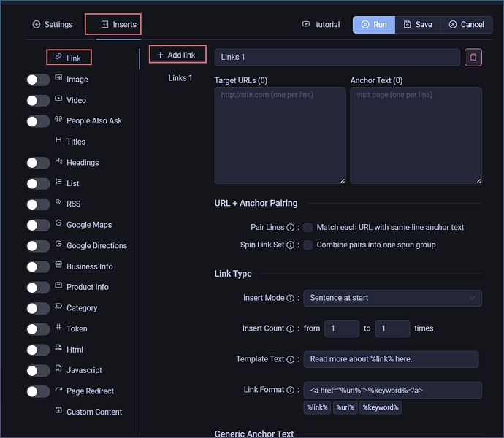Click the Add link button
The width and height of the screenshot is (504, 438).
pyautogui.click(x=177, y=55)
